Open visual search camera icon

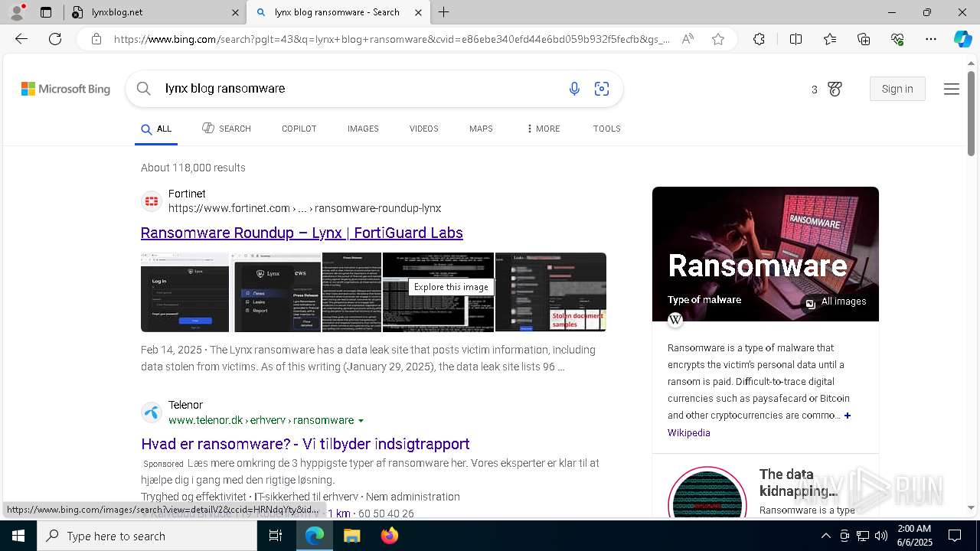(x=602, y=89)
